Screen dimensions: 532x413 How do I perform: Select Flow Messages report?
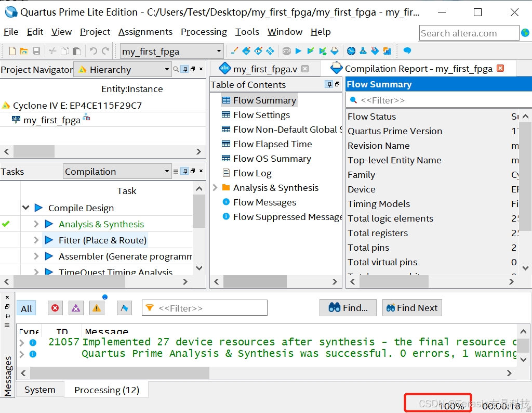click(264, 202)
